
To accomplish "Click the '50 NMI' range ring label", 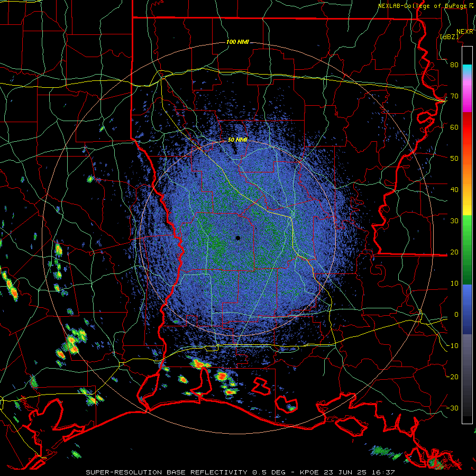I will (x=237, y=140).
